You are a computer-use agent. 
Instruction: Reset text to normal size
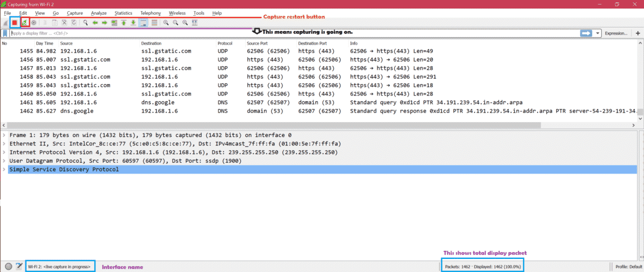pos(185,23)
